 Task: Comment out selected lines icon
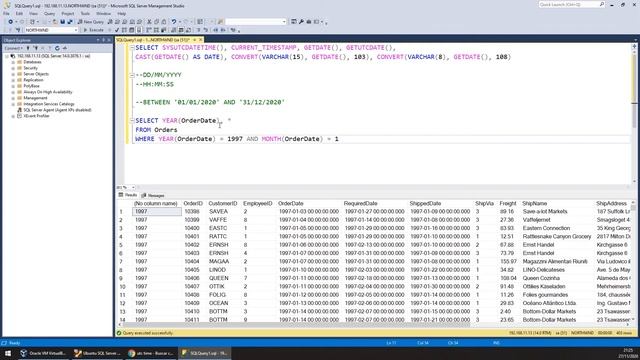(x=198, y=30)
